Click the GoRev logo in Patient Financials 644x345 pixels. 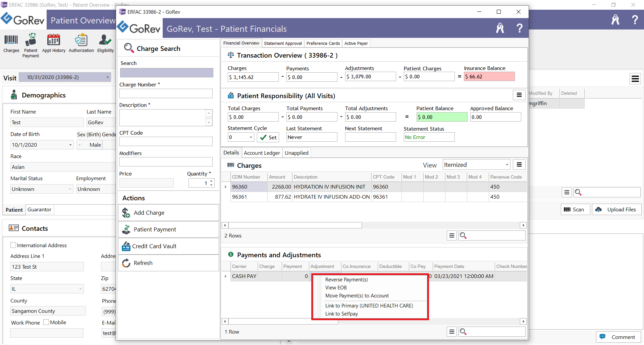click(x=139, y=27)
